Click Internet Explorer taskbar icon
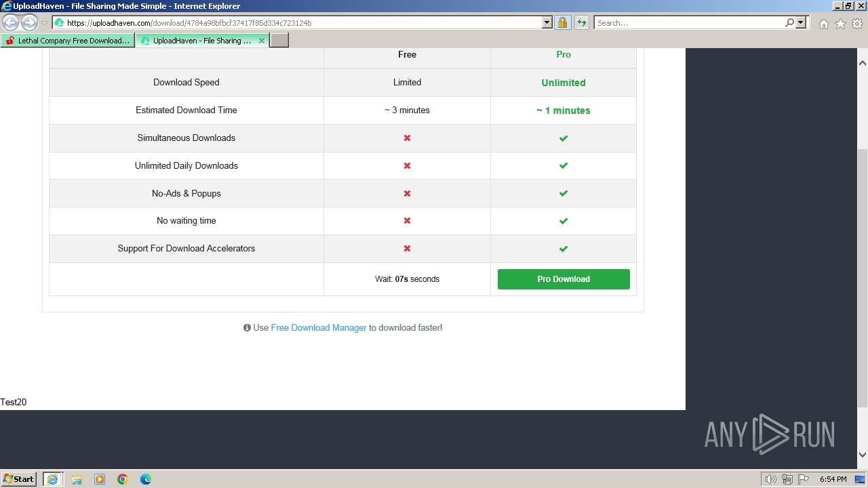 pyautogui.click(x=52, y=479)
